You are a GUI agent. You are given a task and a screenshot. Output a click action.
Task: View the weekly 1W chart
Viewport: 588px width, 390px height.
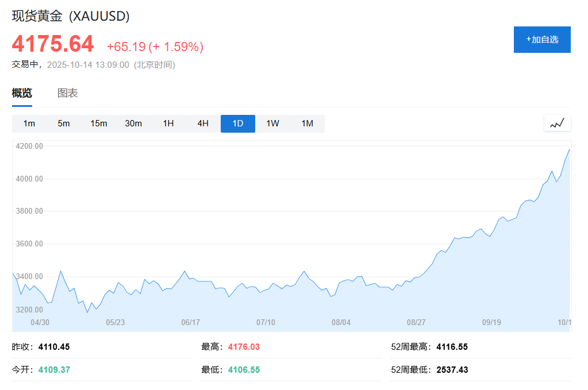coord(272,123)
